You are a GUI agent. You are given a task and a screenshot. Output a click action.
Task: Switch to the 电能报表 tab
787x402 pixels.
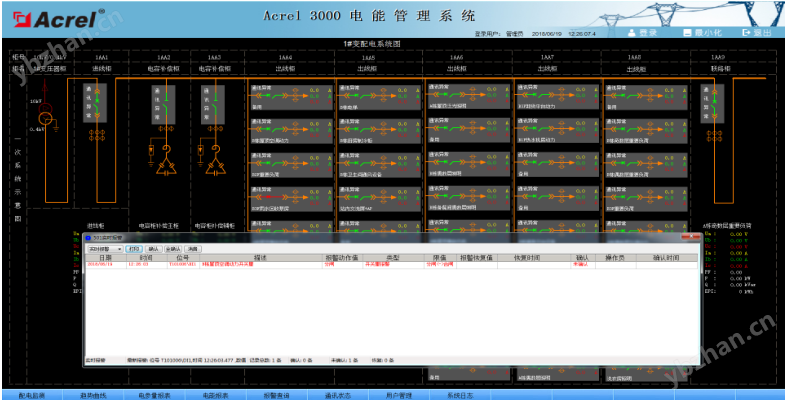[216, 396]
